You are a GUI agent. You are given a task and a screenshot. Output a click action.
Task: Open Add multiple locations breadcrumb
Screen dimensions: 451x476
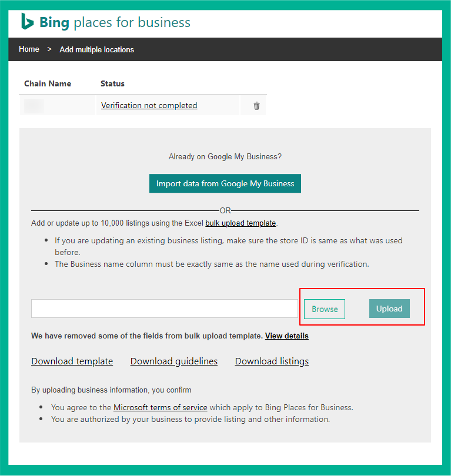click(x=96, y=49)
